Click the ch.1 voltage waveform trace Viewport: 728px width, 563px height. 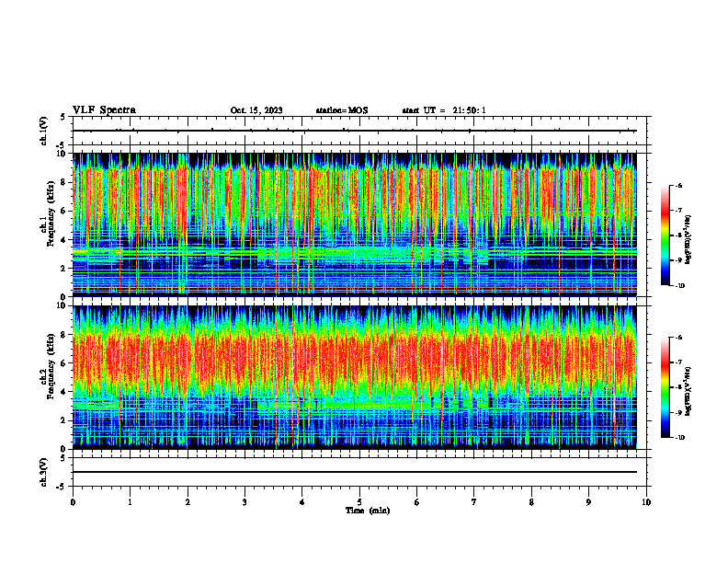tap(355, 131)
